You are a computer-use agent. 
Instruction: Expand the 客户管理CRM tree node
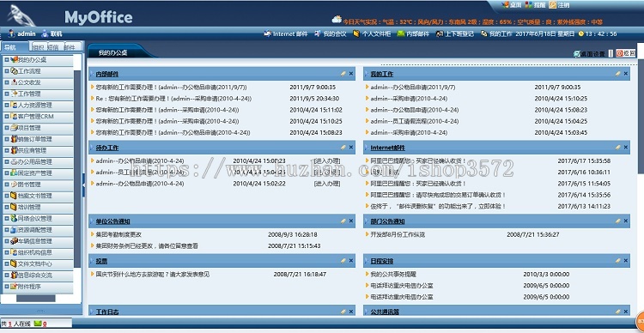(7, 117)
